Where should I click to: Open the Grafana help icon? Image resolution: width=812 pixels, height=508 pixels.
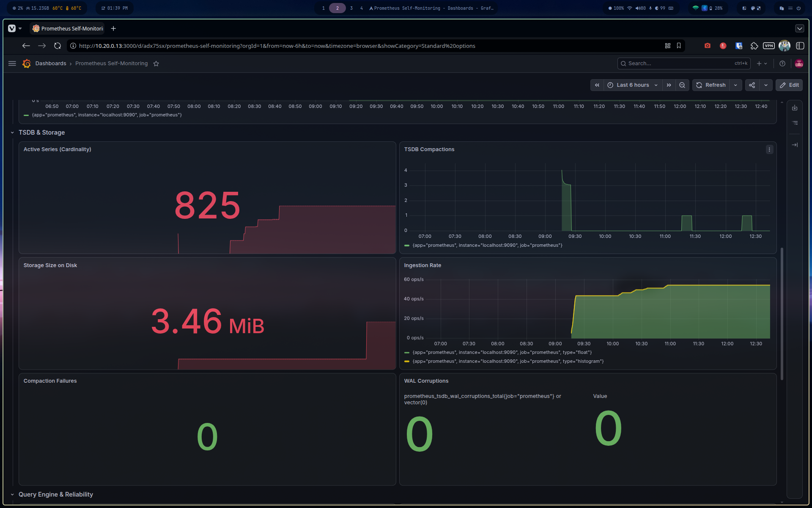782,63
